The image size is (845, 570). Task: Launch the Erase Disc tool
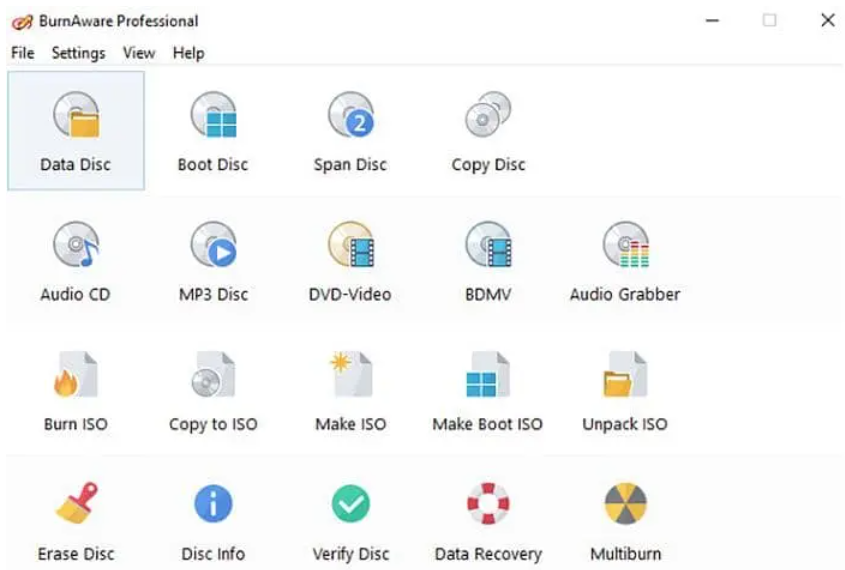pos(76,522)
